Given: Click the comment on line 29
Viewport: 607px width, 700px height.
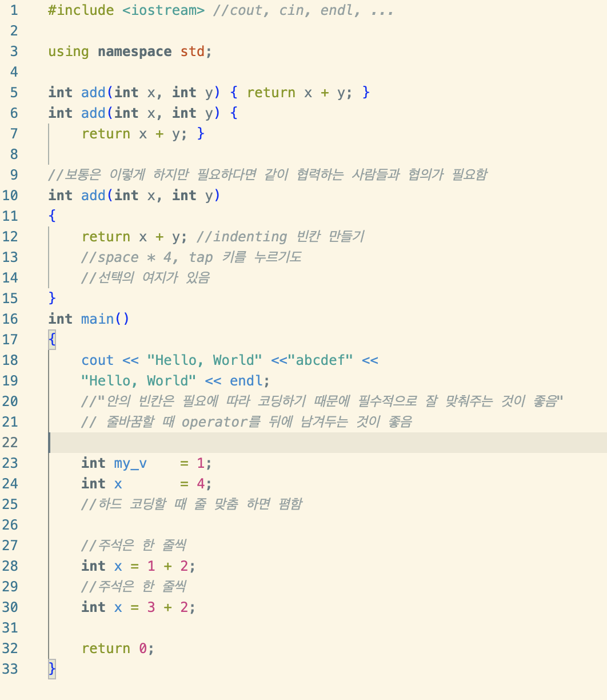Looking at the screenshot, I should [134, 587].
